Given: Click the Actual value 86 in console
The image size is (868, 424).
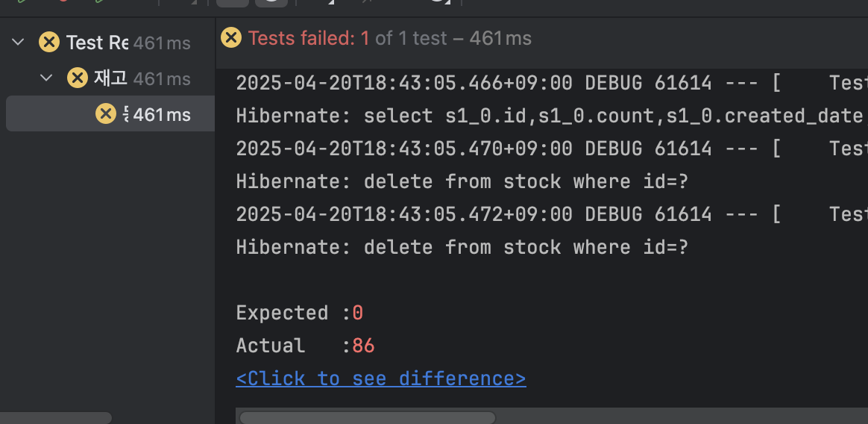Looking at the screenshot, I should (363, 346).
